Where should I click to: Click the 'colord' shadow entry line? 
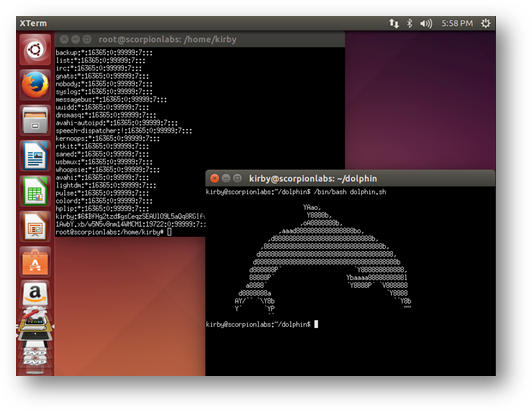point(104,201)
